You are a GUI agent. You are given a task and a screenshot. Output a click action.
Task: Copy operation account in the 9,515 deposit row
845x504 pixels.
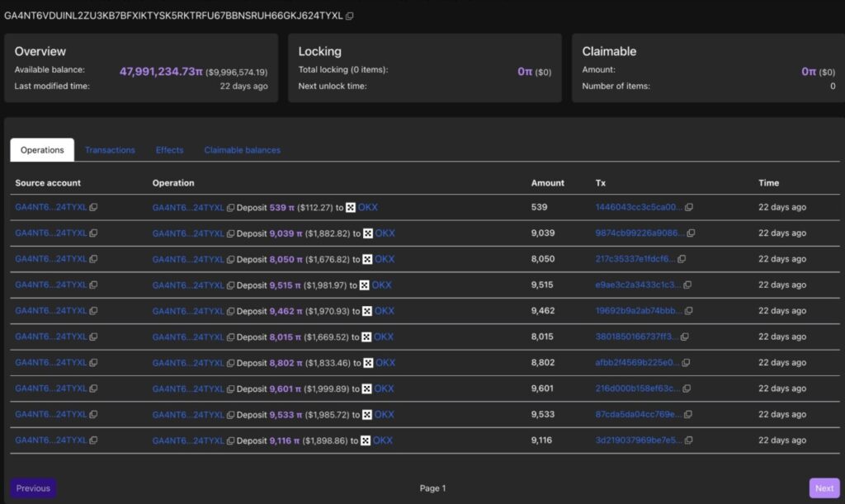[231, 285]
